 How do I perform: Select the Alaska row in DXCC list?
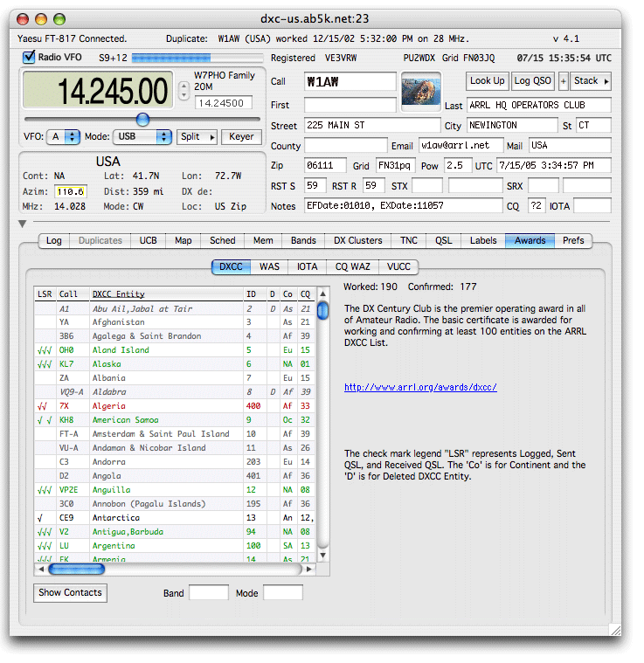(175, 364)
